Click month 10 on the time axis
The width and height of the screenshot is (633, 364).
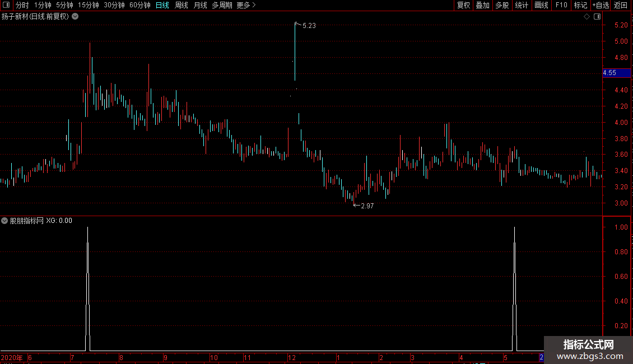214,357
